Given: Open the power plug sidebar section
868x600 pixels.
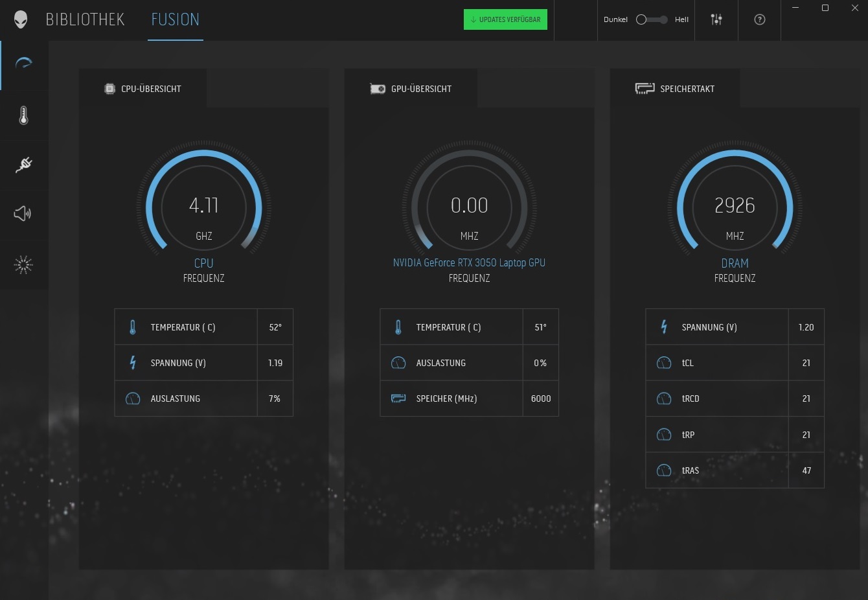Looking at the screenshot, I should (24, 165).
